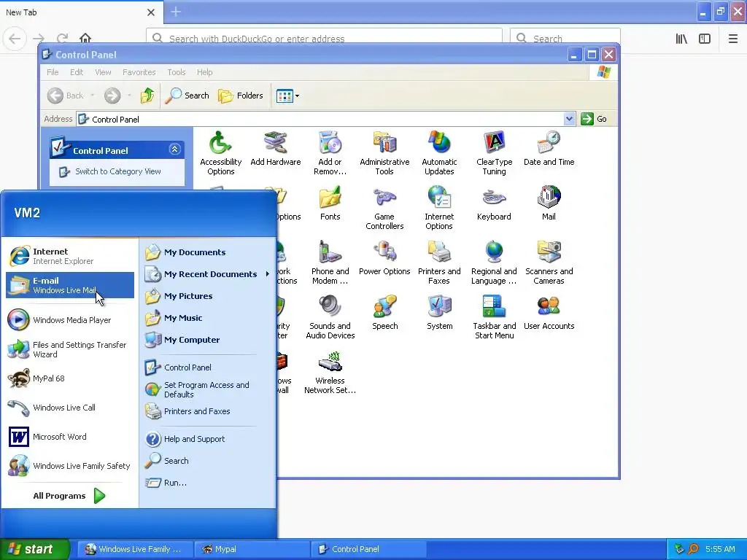Open the Mail control panel icon
Image resolution: width=747 pixels, height=560 pixels.
coord(549,203)
